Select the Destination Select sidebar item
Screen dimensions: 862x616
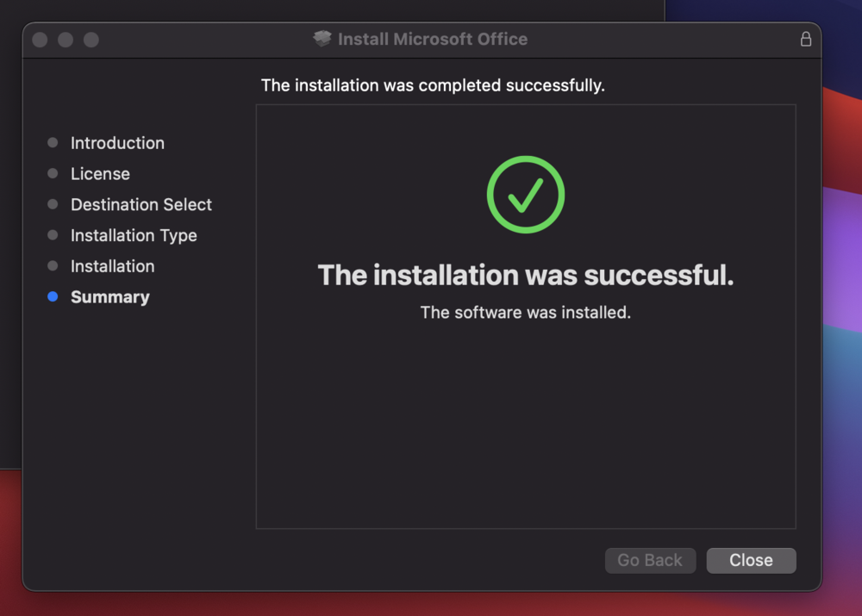141,204
